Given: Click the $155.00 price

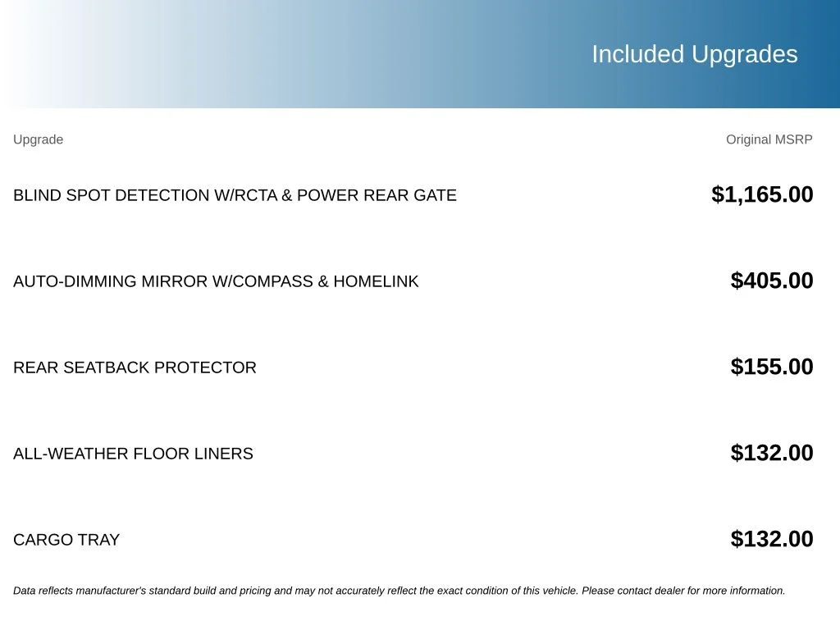Looking at the screenshot, I should [x=771, y=367].
